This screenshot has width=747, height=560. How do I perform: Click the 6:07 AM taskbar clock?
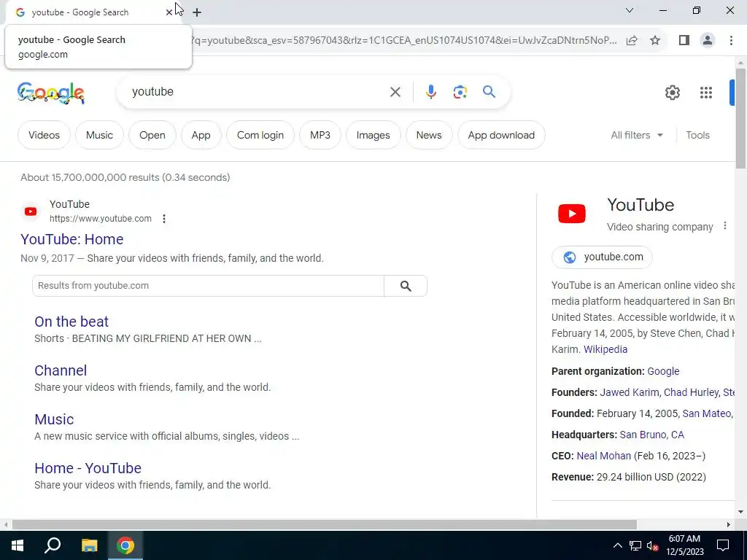684,545
